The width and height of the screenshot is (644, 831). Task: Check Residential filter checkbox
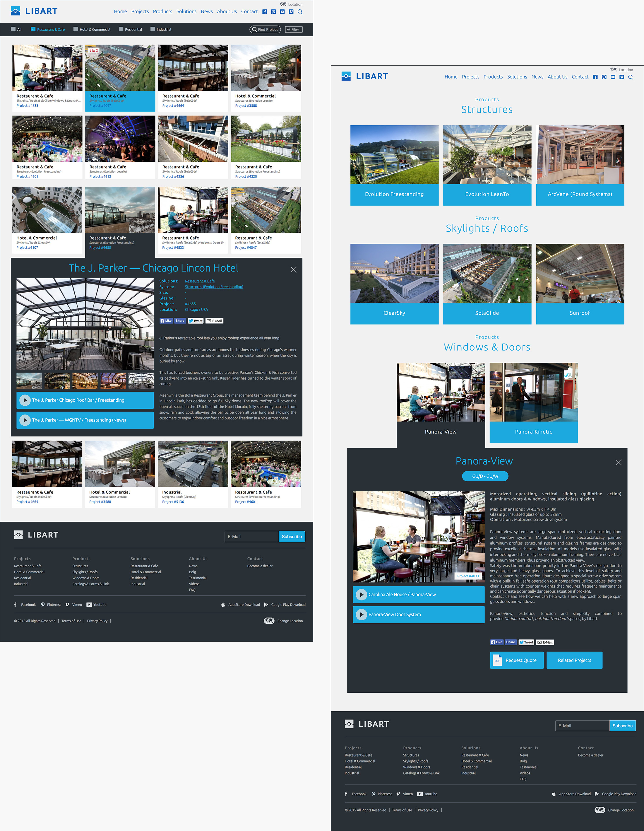pyautogui.click(x=121, y=29)
